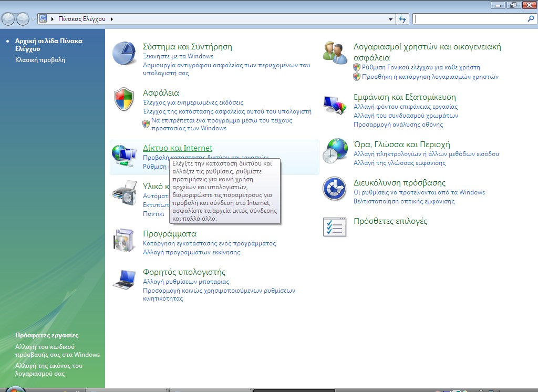Open the Πρόσθετες επιλογές heading
538x392 pixels.
tap(390, 221)
